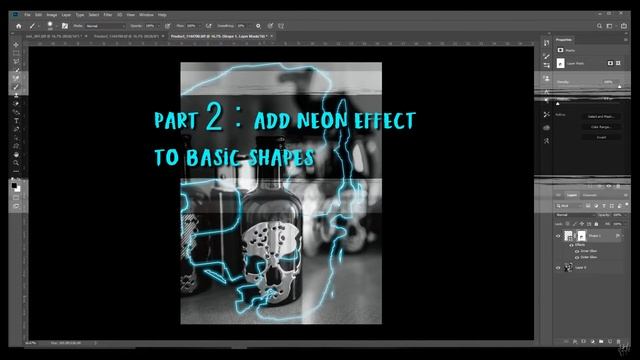Click the Invert button
Image resolution: width=640 pixels, height=360 pixels.
coord(601,138)
